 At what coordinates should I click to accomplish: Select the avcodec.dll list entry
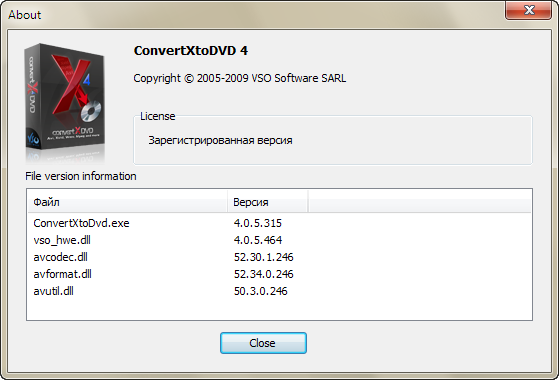click(x=61, y=257)
